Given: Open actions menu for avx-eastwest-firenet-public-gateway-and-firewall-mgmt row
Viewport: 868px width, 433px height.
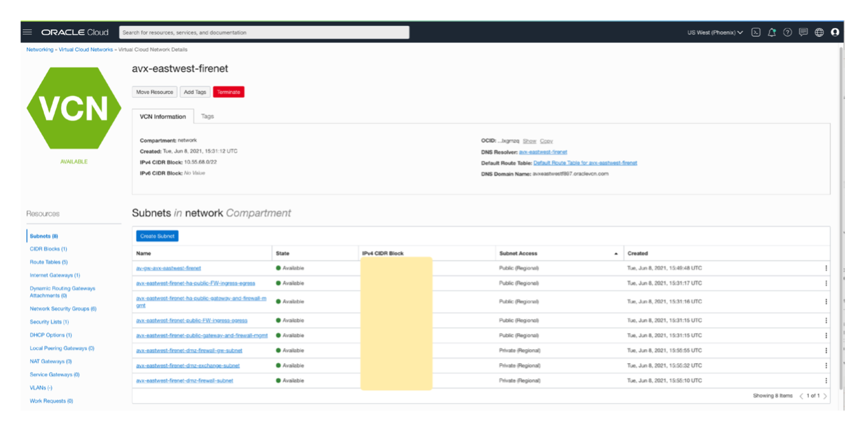Looking at the screenshot, I should click(826, 336).
